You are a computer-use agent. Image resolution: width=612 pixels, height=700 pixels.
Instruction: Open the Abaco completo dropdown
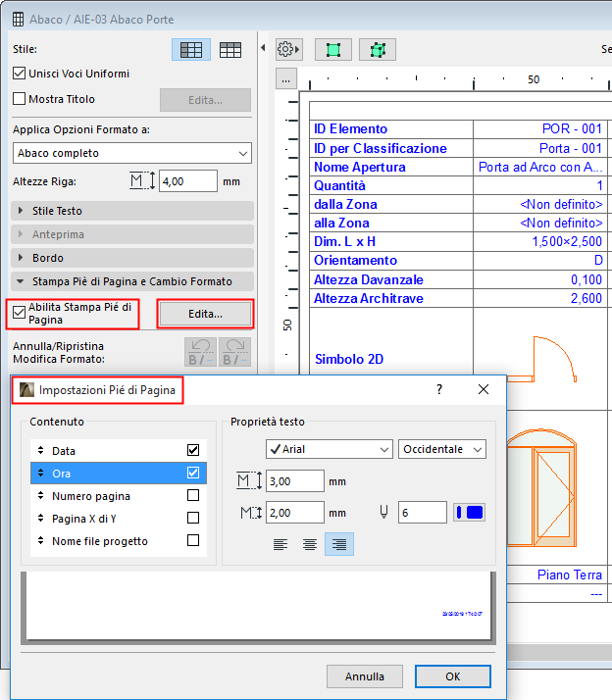pyautogui.click(x=132, y=153)
